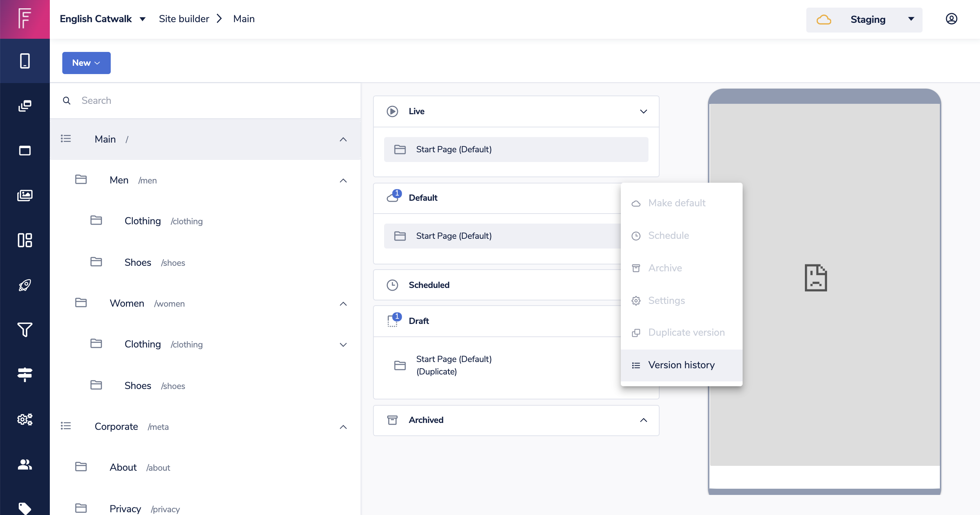Expand the Women Clothing folder

(x=343, y=344)
